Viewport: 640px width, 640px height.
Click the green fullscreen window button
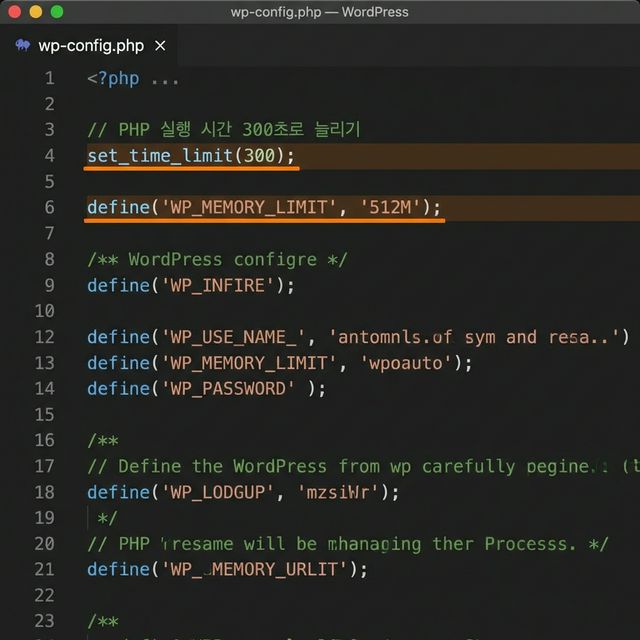coord(57,12)
